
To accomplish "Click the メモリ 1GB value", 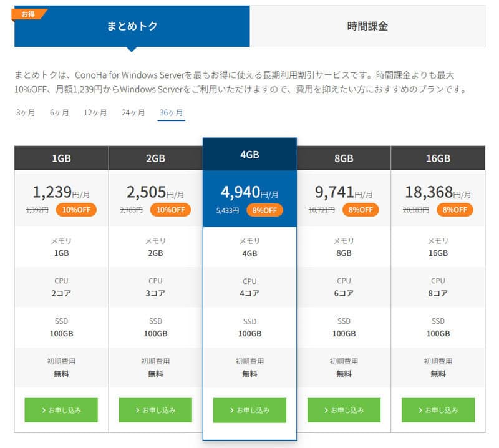I will tap(61, 253).
